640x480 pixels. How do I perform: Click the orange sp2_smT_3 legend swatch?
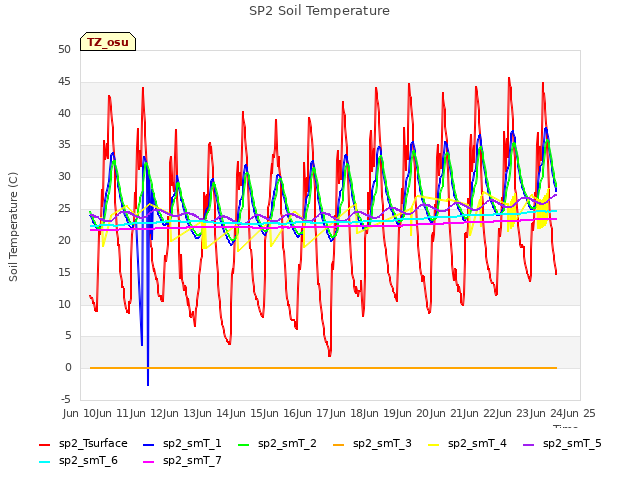point(339,444)
